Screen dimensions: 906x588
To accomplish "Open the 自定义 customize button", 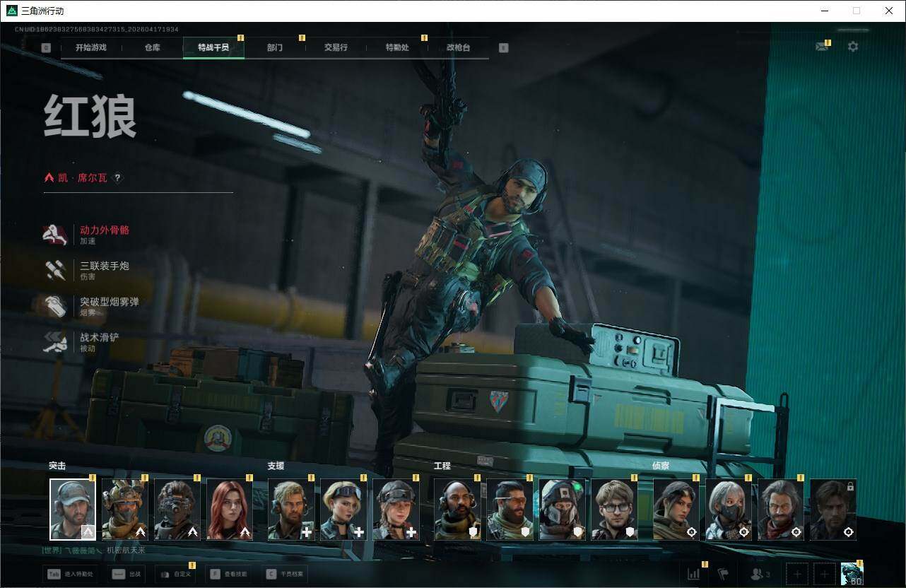I will pos(175,574).
